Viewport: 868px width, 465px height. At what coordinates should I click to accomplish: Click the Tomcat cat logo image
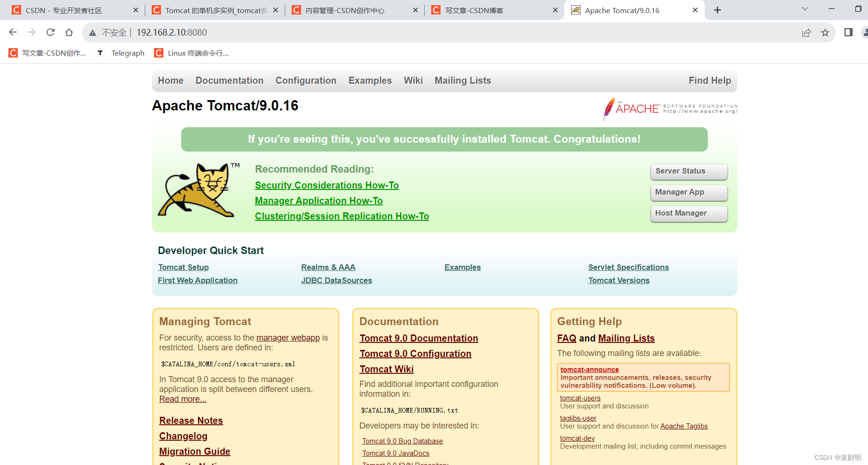[x=199, y=190]
